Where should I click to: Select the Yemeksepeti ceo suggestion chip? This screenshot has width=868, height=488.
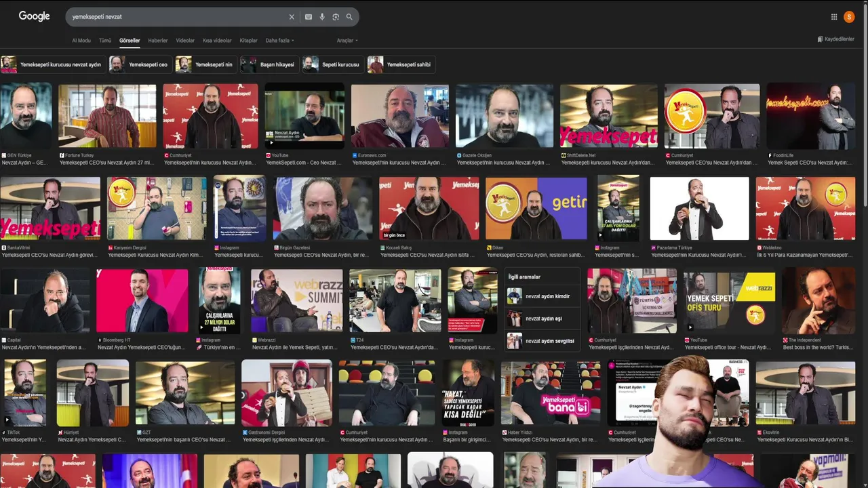(140, 64)
